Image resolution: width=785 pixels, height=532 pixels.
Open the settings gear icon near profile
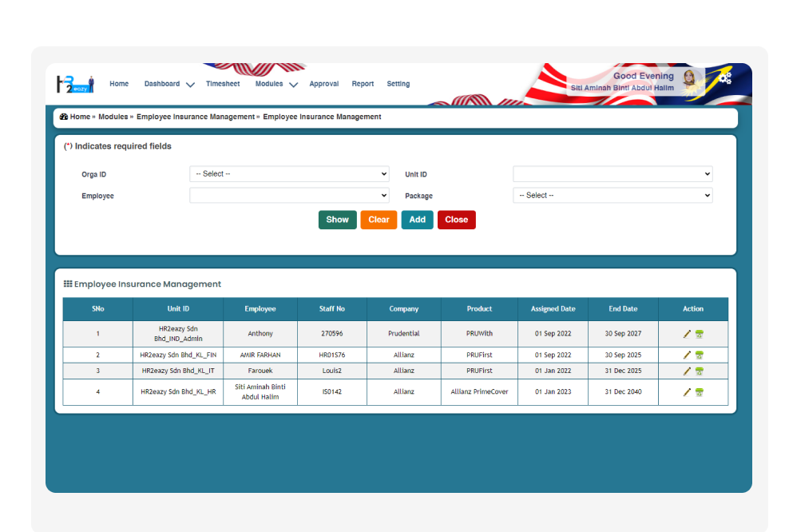pos(724,77)
